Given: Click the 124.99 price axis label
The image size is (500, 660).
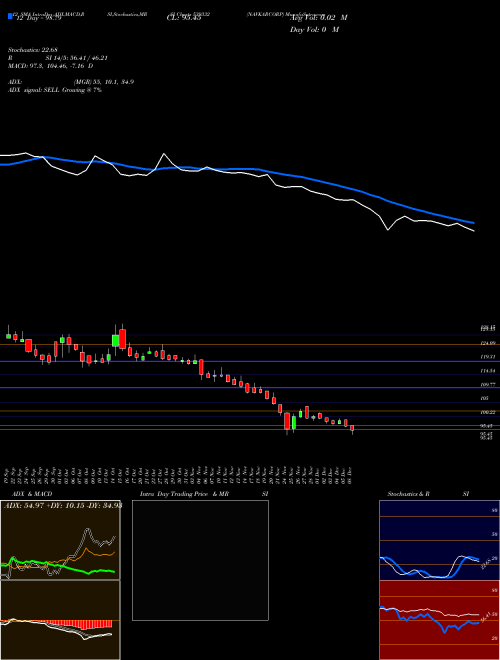Looking at the screenshot, I should [487, 343].
